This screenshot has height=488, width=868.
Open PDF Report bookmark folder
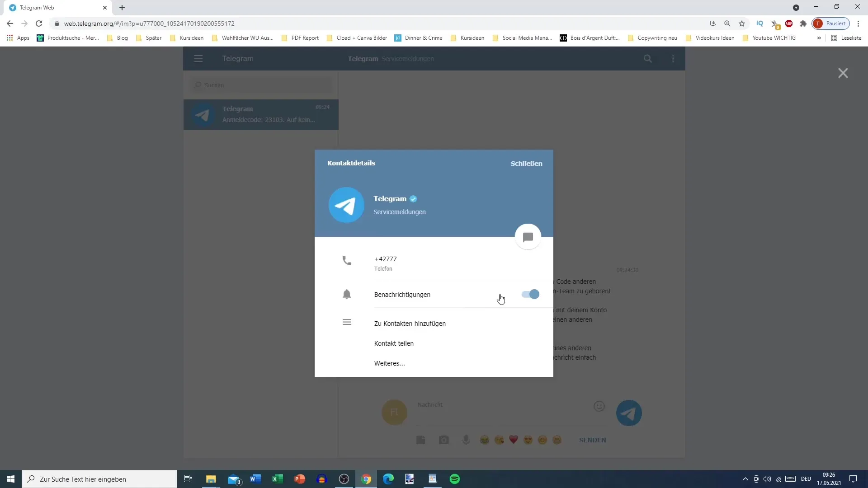coord(300,38)
